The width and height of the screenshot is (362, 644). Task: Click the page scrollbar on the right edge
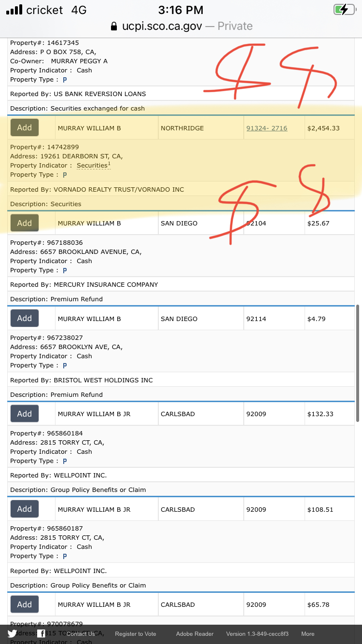[x=358, y=363]
